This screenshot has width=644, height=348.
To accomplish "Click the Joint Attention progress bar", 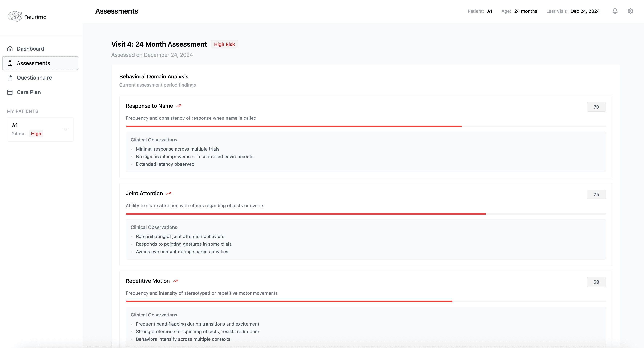I will coord(365,214).
